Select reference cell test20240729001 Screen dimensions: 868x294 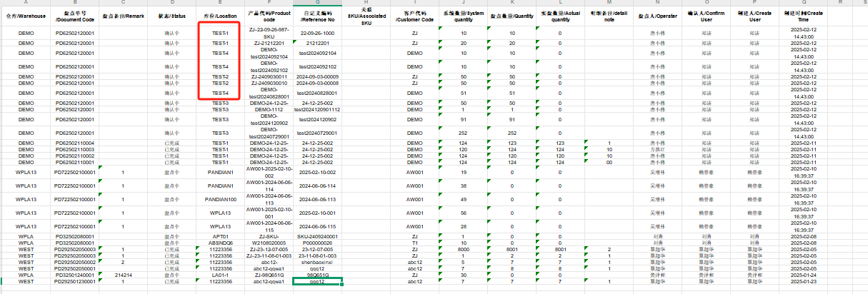coord(318,133)
